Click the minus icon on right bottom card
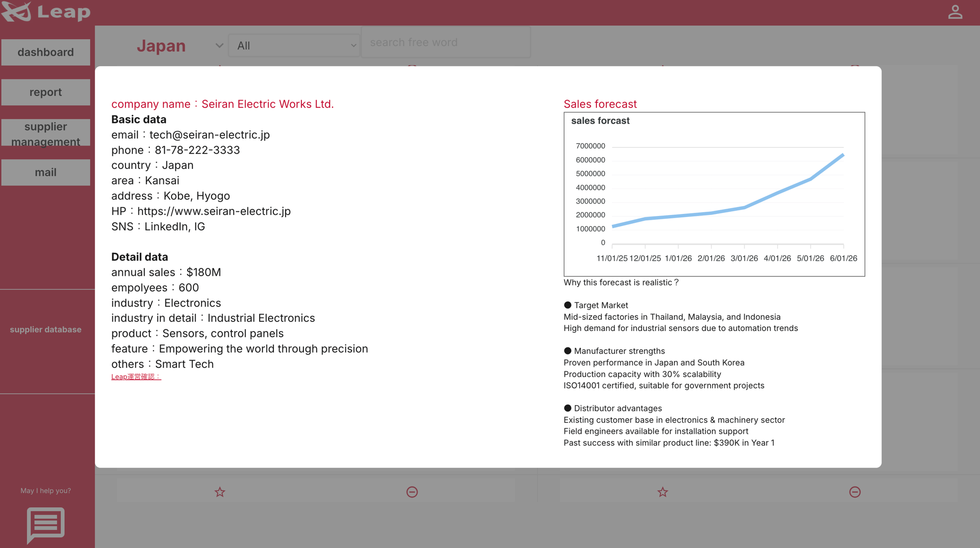980x548 pixels. tap(855, 492)
